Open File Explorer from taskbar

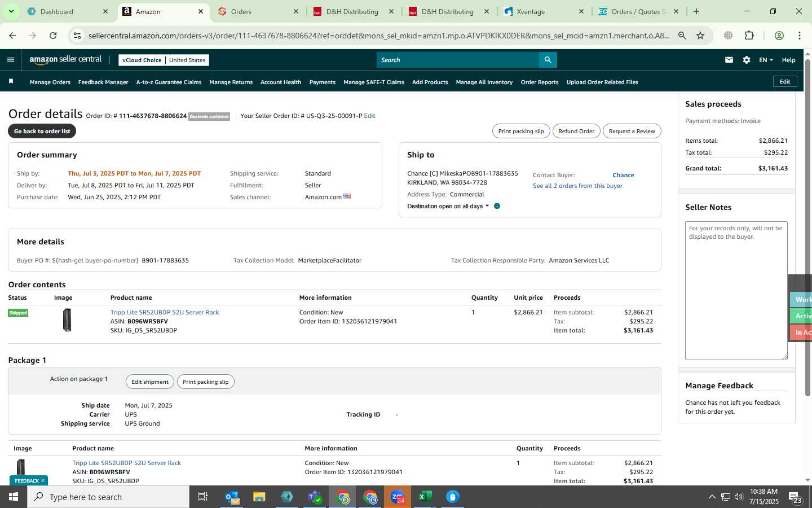point(259,497)
